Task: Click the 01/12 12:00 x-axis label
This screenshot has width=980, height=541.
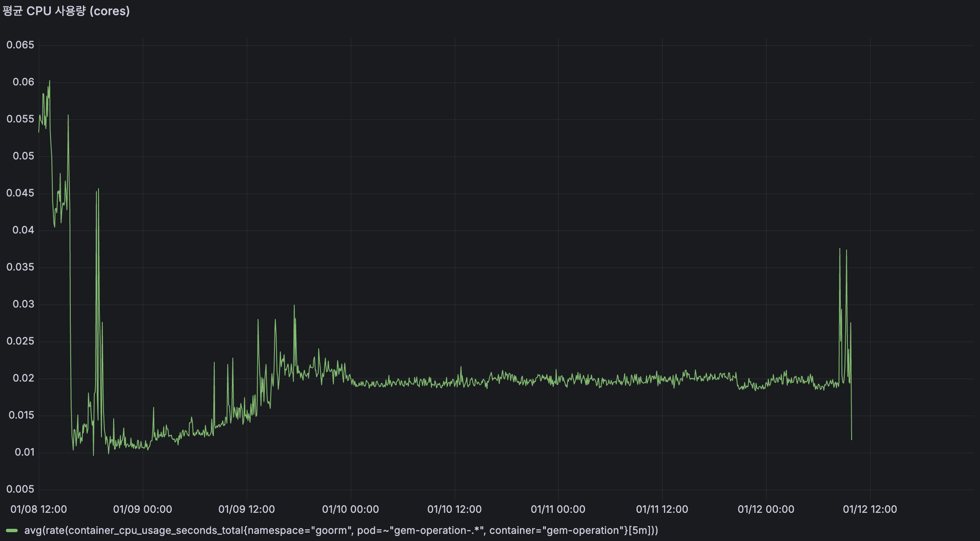Action: point(870,509)
